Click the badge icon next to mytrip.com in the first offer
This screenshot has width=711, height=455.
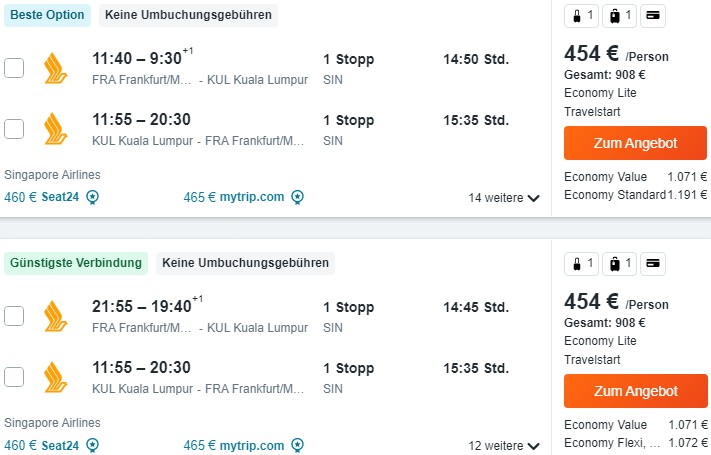pos(297,197)
